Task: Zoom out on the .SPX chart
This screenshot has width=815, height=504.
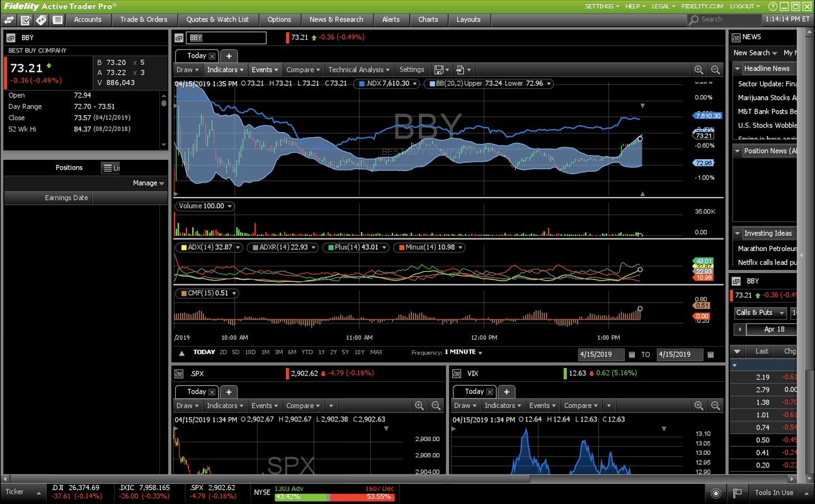Action: (x=436, y=406)
